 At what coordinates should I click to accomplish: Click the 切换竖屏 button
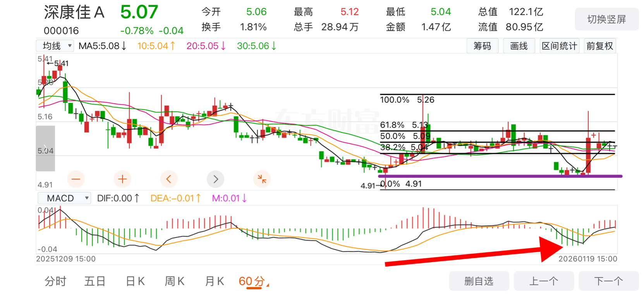[606, 19]
